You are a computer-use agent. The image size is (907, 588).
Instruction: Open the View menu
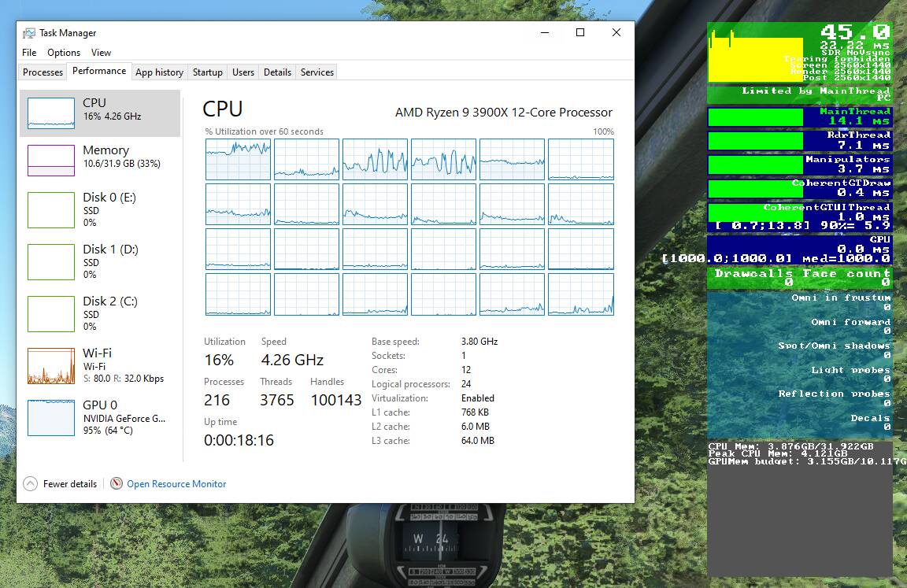pos(101,53)
